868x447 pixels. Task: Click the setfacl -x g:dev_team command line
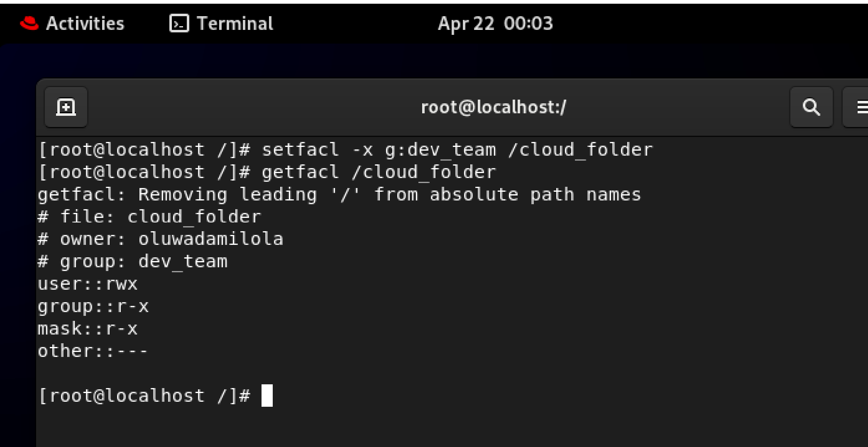pyautogui.click(x=345, y=149)
